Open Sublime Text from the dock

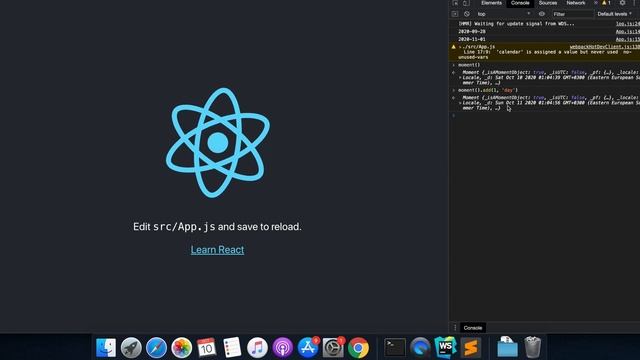tap(471, 348)
